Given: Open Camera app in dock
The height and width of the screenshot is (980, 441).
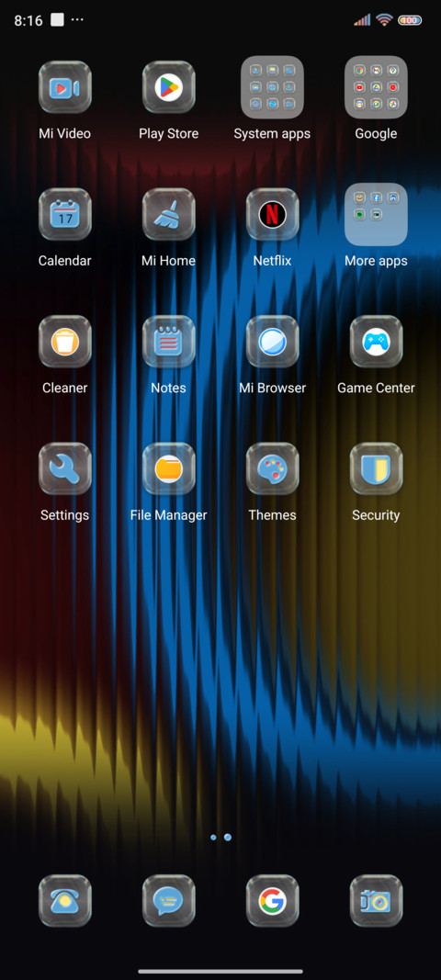Looking at the screenshot, I should (376, 901).
